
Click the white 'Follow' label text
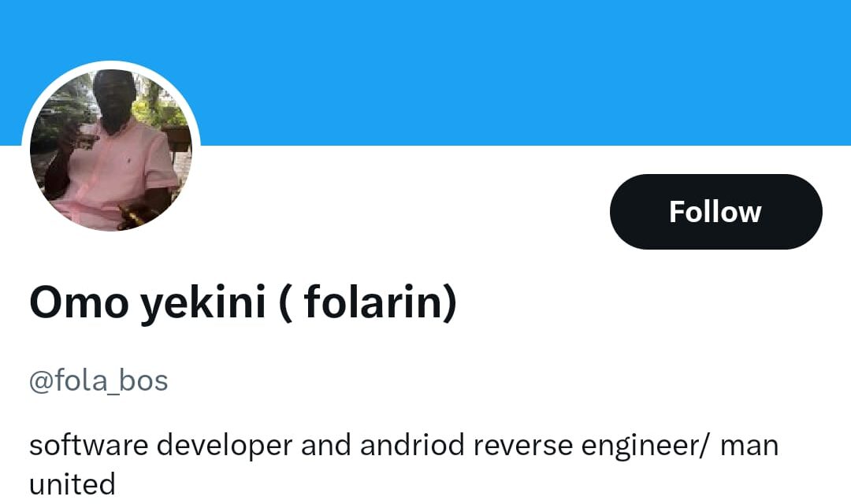715,212
